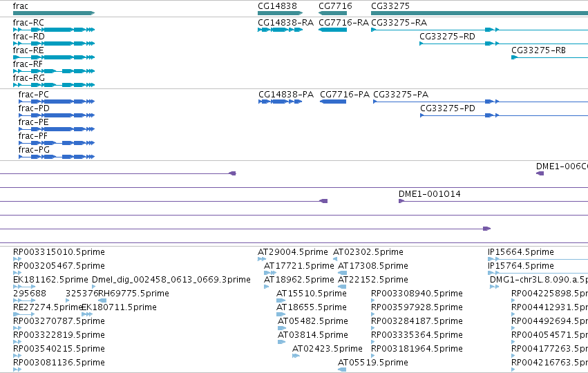
Task: Click the 325376 EST label
Action: [82, 294]
